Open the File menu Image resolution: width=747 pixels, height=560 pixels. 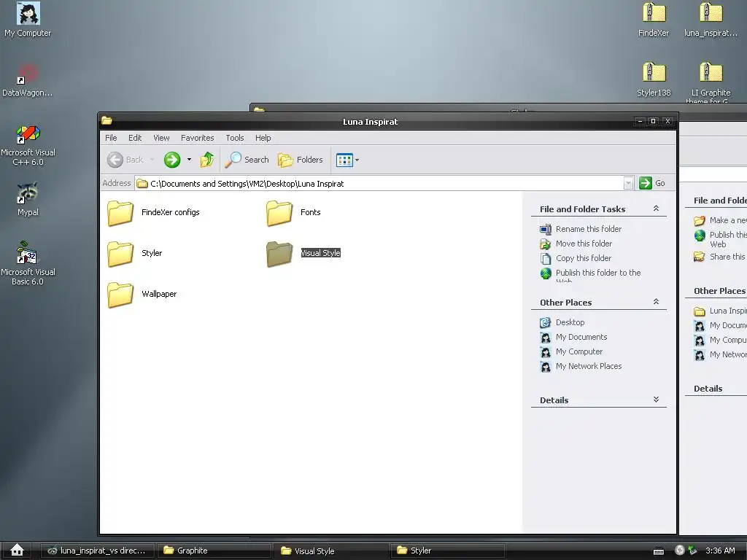(x=111, y=138)
